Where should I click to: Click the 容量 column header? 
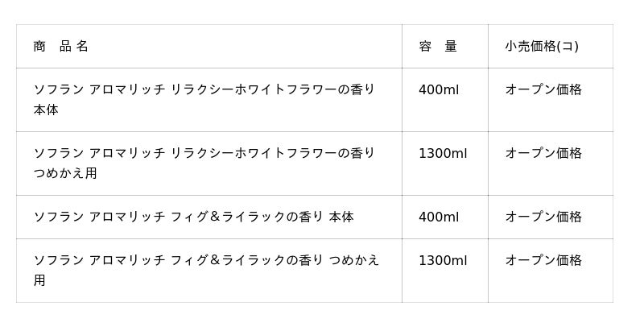click(x=438, y=47)
